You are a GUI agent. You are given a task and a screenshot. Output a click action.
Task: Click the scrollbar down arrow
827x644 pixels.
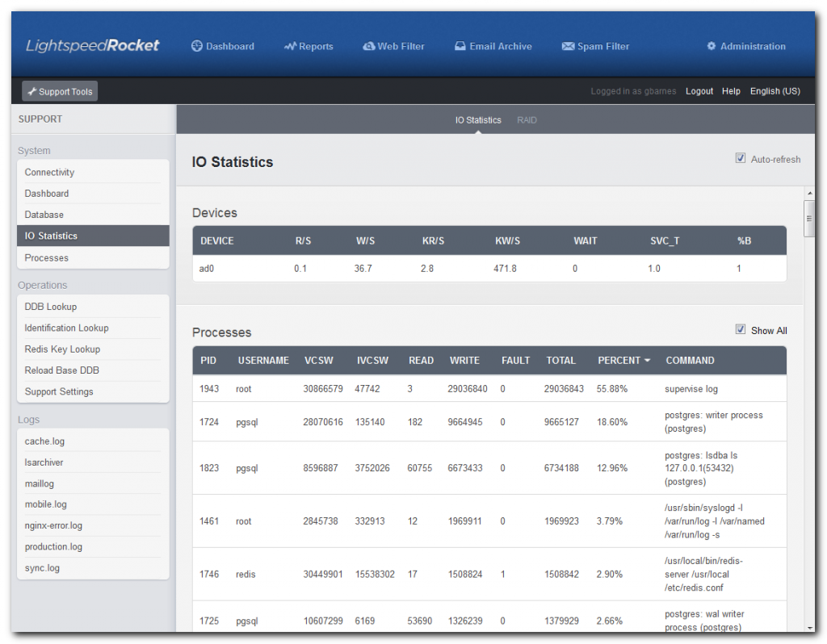click(x=809, y=628)
